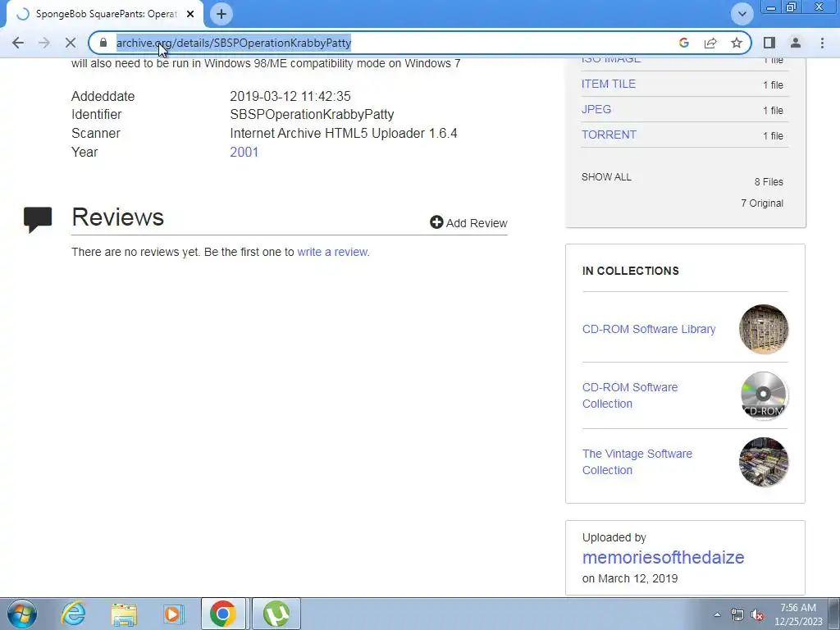Go back to the previous page
Image resolution: width=840 pixels, height=630 pixels.
18,43
